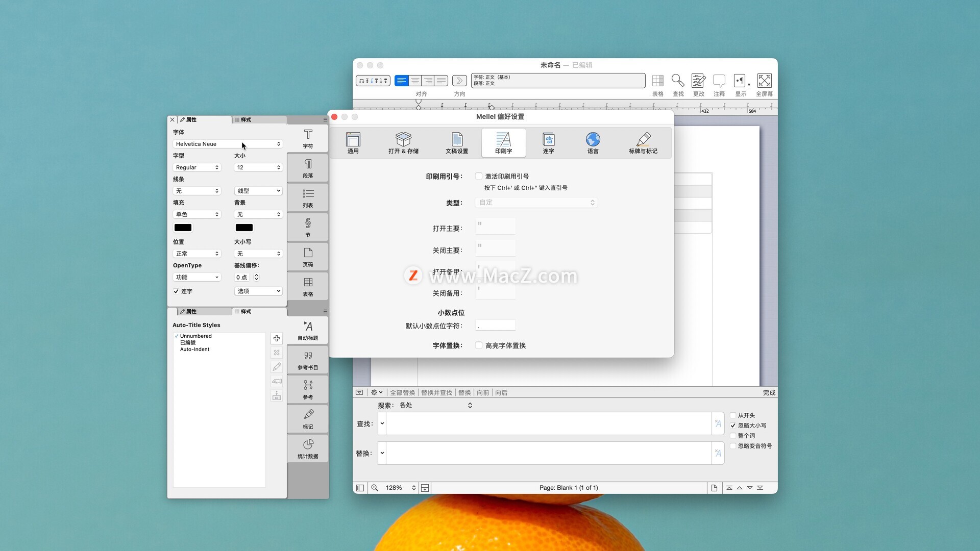
Task: Switch to the 通用 preferences tab
Action: [x=353, y=142]
